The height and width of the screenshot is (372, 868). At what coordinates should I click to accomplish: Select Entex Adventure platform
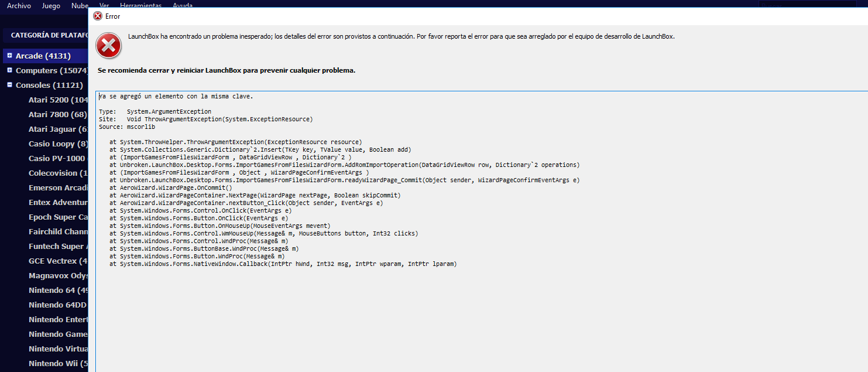click(58, 203)
